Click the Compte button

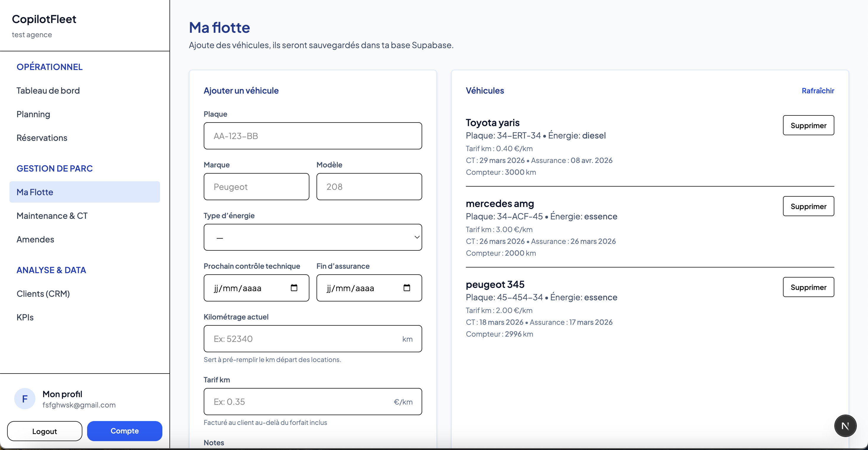pyautogui.click(x=124, y=431)
